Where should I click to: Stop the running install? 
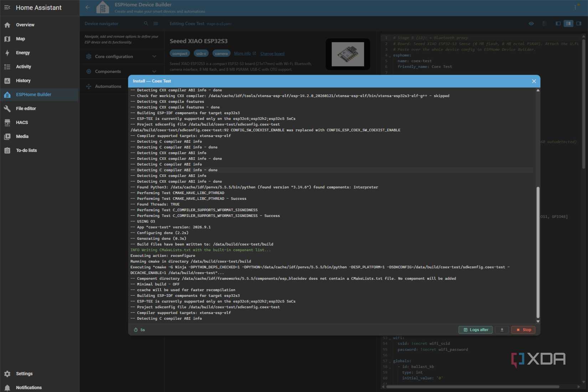click(523, 330)
